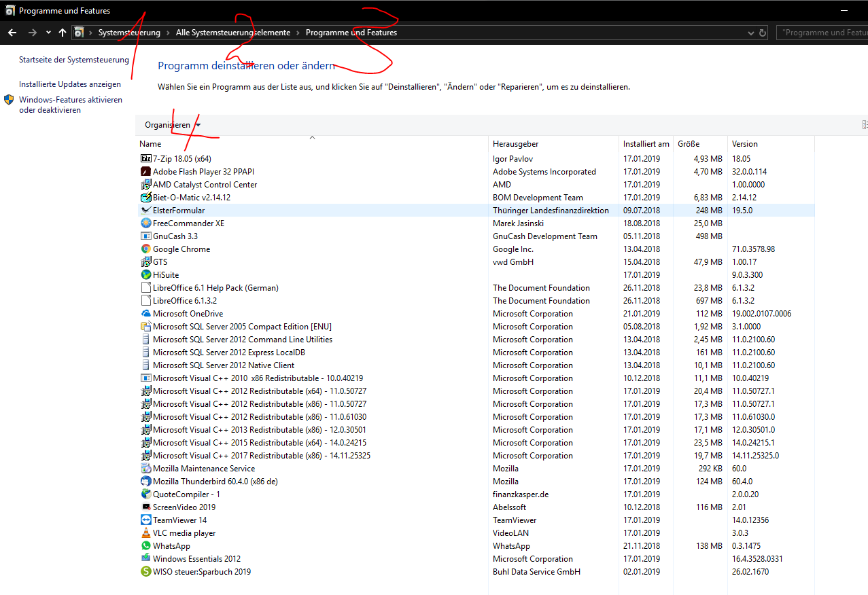Click the Visual C++ 2010 x86 Redistributable icon
This screenshot has height=595, width=868.
pyautogui.click(x=145, y=378)
